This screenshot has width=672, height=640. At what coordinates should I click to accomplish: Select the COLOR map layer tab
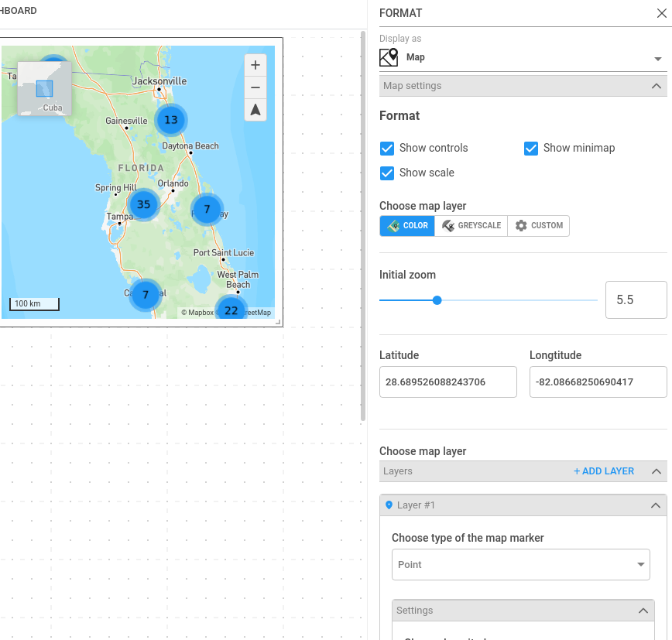coord(406,226)
